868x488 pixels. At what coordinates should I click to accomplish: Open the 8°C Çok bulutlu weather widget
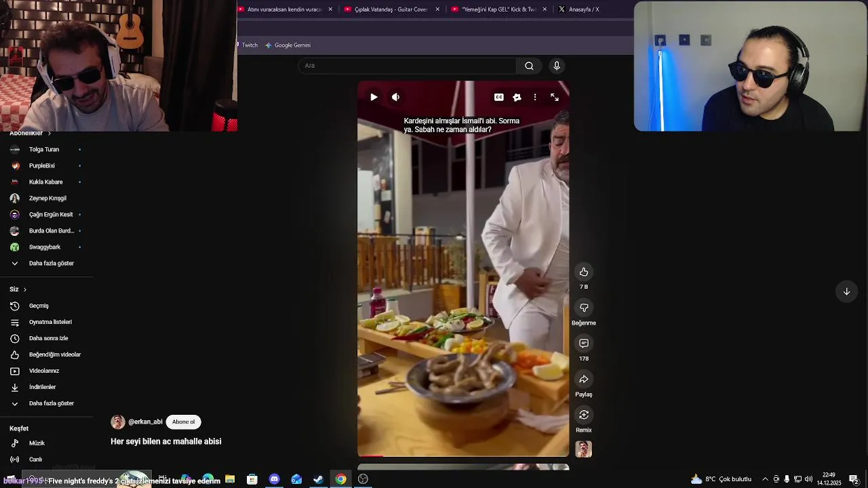point(720,479)
